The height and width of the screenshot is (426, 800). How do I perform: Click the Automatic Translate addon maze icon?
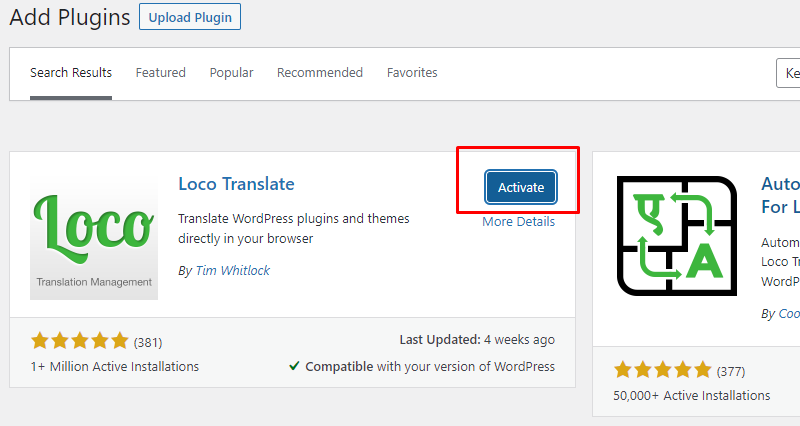(x=677, y=236)
